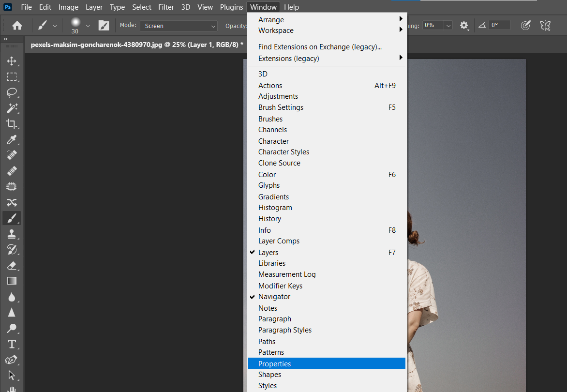Open the brush preset picker arrow
This screenshot has height=392, width=567.
88,26
